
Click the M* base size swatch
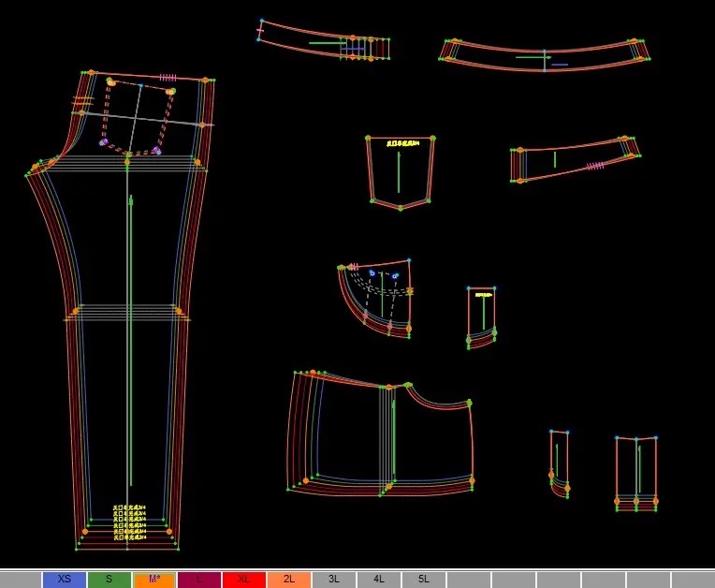[x=153, y=580]
